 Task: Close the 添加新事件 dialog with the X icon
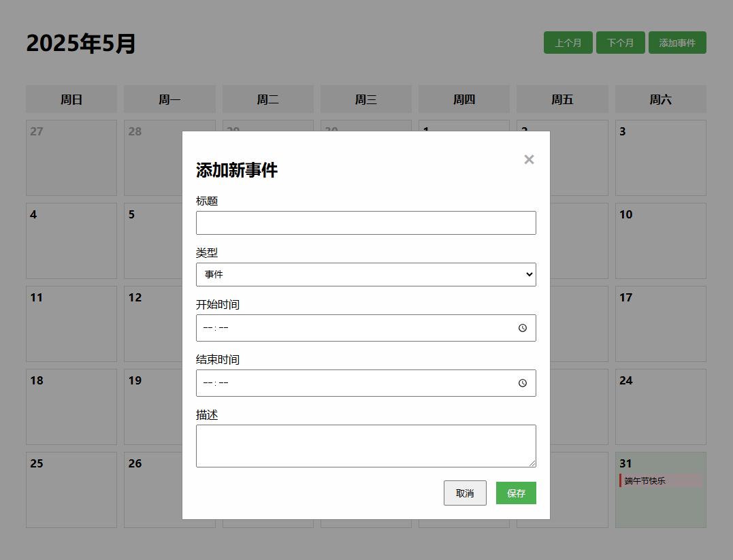529,159
